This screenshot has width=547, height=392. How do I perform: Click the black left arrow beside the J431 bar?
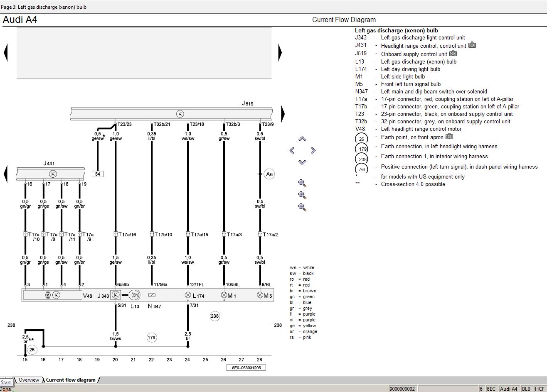[x=5, y=174]
